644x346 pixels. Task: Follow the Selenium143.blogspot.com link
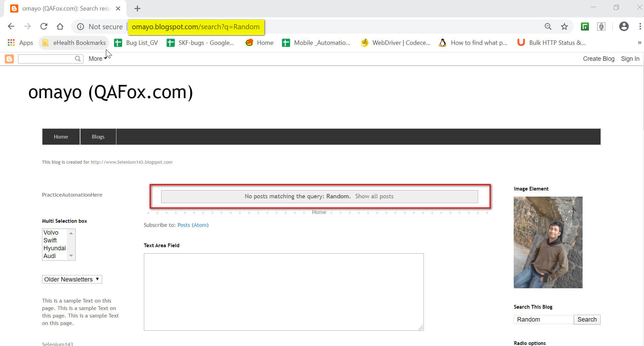(131, 162)
